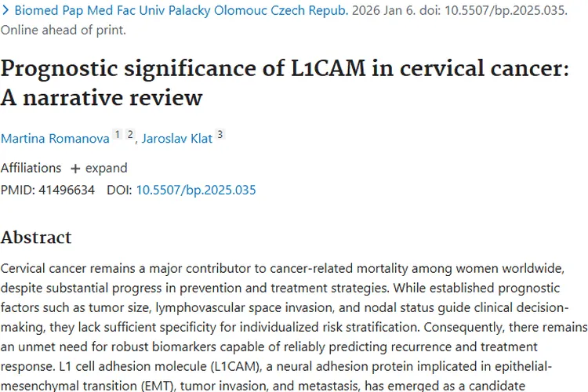The width and height of the screenshot is (588, 392).
Task: Open author Martina Romanova's link
Action: click(55, 139)
